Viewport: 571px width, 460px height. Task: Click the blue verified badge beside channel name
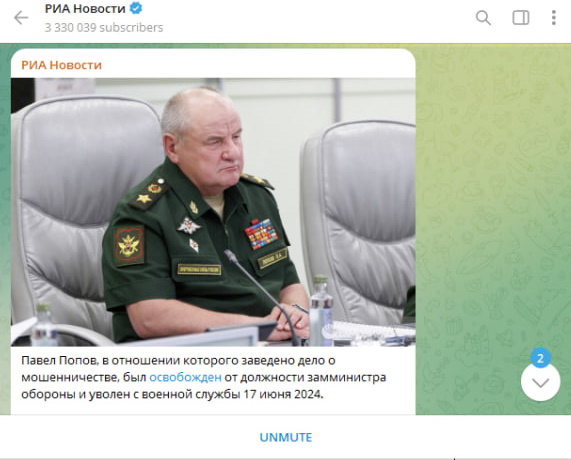[136, 8]
